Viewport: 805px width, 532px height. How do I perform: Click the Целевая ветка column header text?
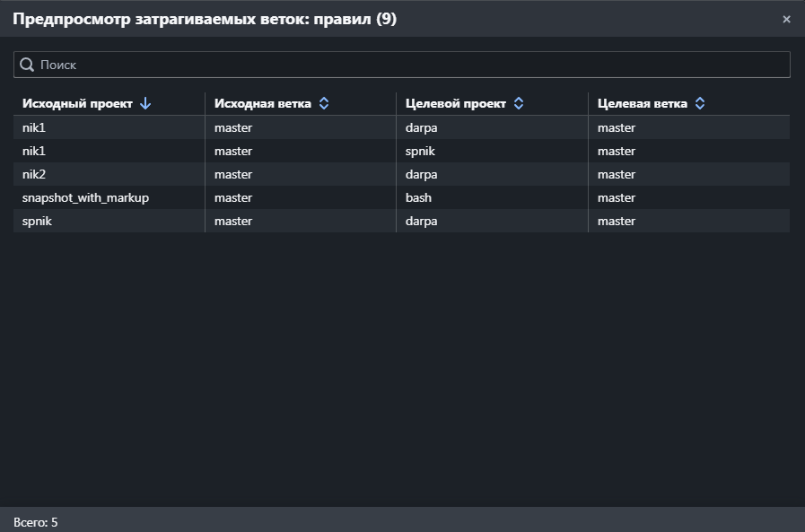tap(643, 104)
